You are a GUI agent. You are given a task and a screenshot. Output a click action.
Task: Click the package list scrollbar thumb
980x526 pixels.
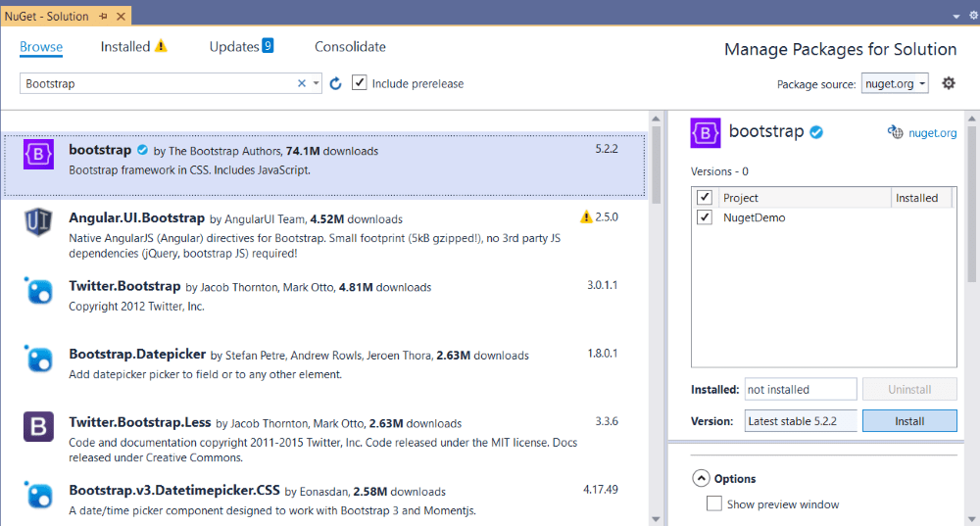click(x=656, y=166)
